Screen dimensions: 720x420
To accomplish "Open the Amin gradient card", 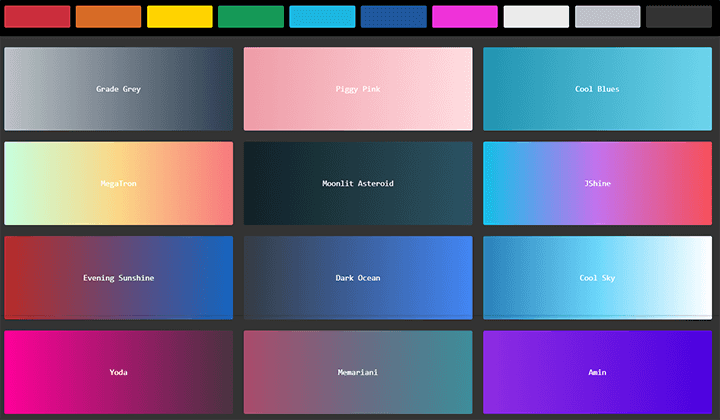I will coord(597,372).
